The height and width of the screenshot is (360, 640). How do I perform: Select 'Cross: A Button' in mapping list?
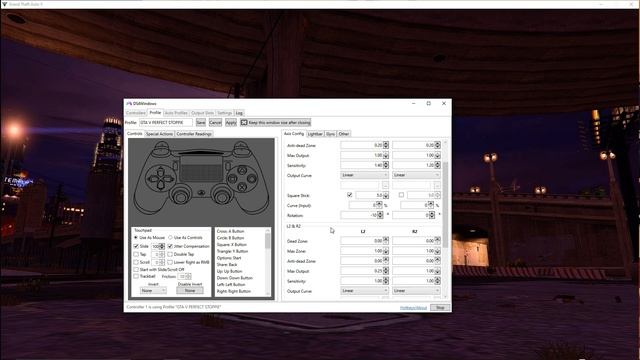[x=230, y=231]
